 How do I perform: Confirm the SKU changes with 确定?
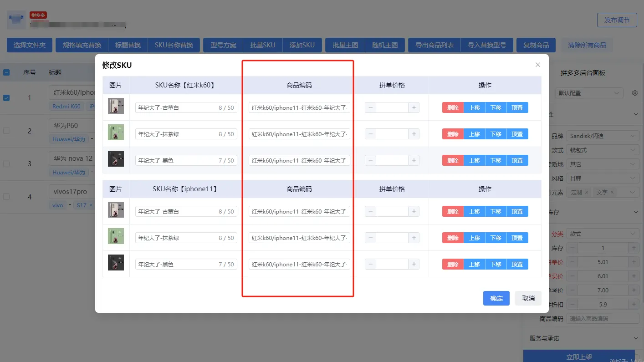496,298
